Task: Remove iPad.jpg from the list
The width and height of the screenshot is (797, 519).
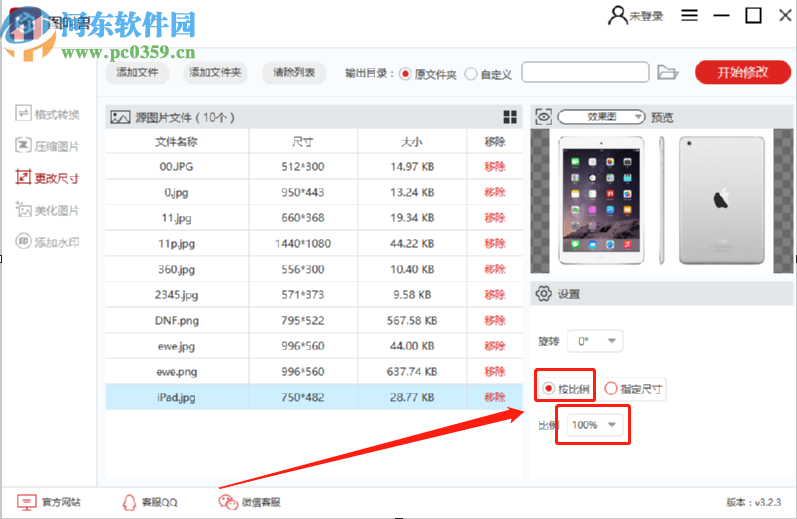Action: (495, 397)
